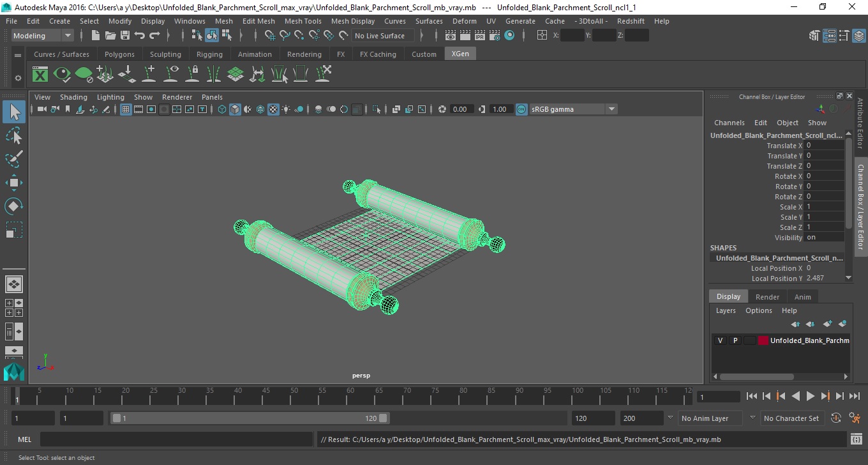Click Play Forwards button
Image resolution: width=868 pixels, height=465 pixels.
pos(810,396)
